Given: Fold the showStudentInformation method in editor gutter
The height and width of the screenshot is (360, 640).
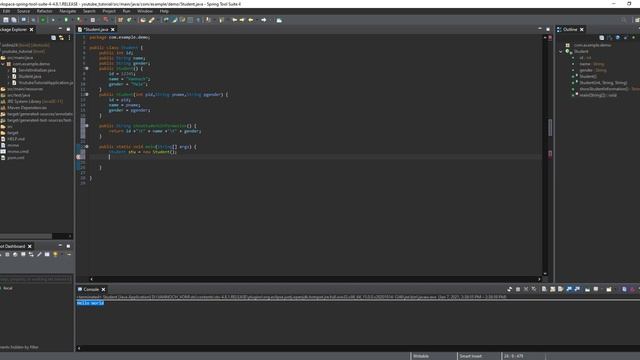Looking at the screenshot, I should coord(87,126).
